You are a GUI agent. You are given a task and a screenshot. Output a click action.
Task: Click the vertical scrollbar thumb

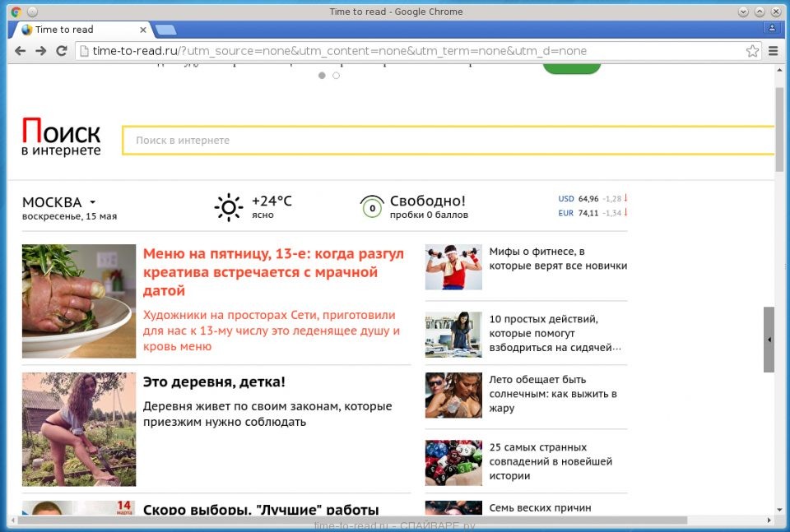(779, 129)
